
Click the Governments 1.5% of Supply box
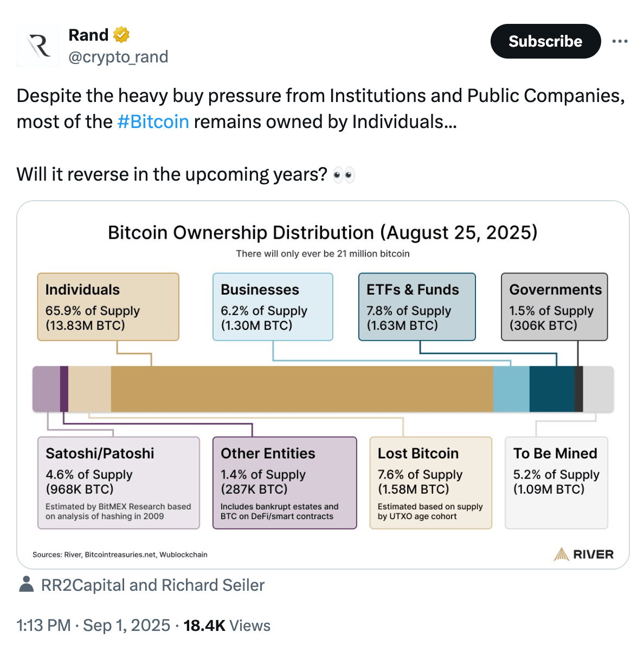(554, 307)
